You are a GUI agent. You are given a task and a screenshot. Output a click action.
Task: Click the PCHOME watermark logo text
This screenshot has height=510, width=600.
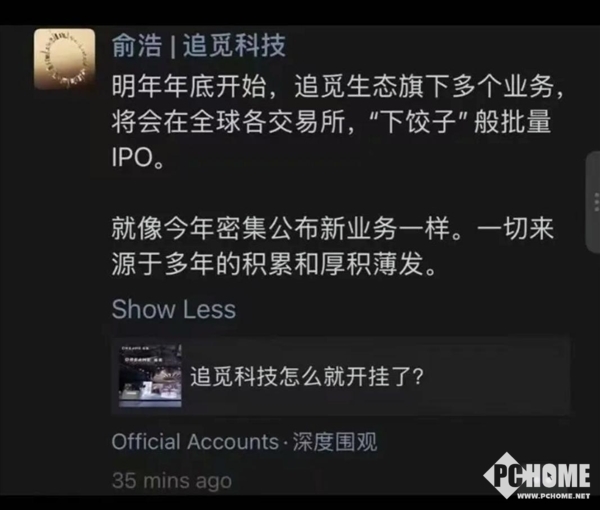[541, 475]
